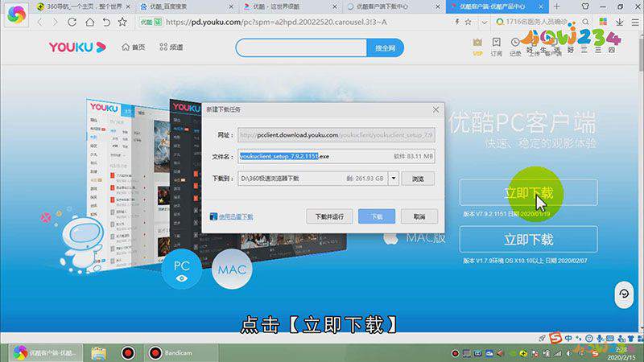Click the address bar URL field
Viewport: 644px width, 362px height.
click(x=294, y=23)
